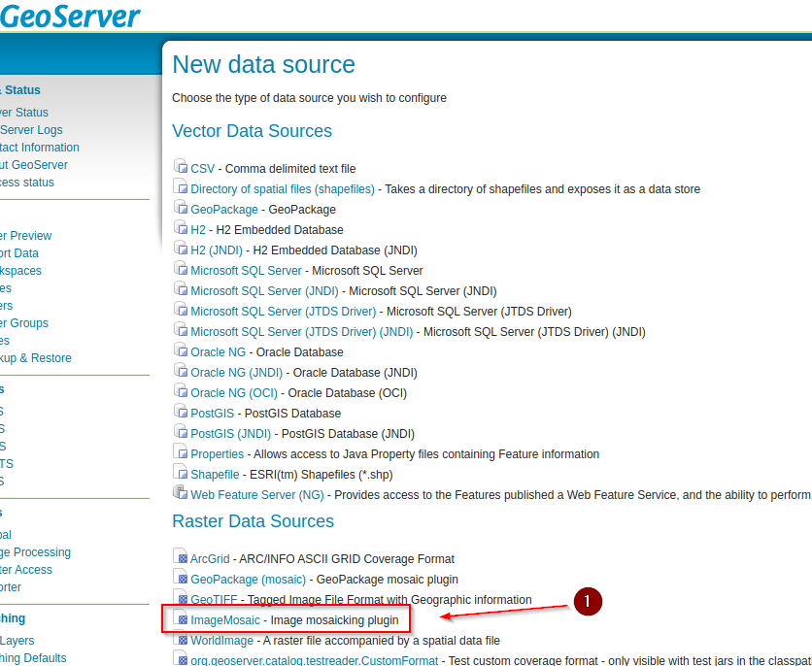Click the ArcGrid raster icon

[x=181, y=556]
